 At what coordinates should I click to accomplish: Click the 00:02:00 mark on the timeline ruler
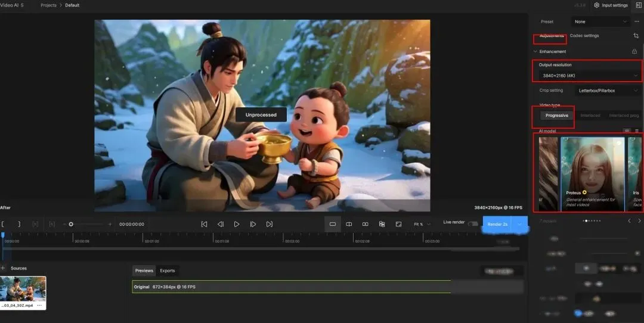(x=292, y=241)
